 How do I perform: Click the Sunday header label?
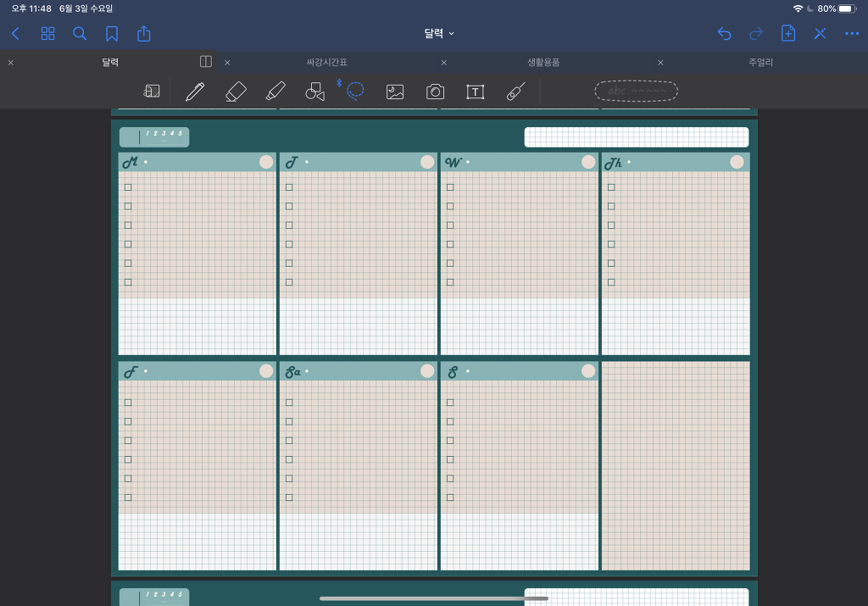pos(453,372)
